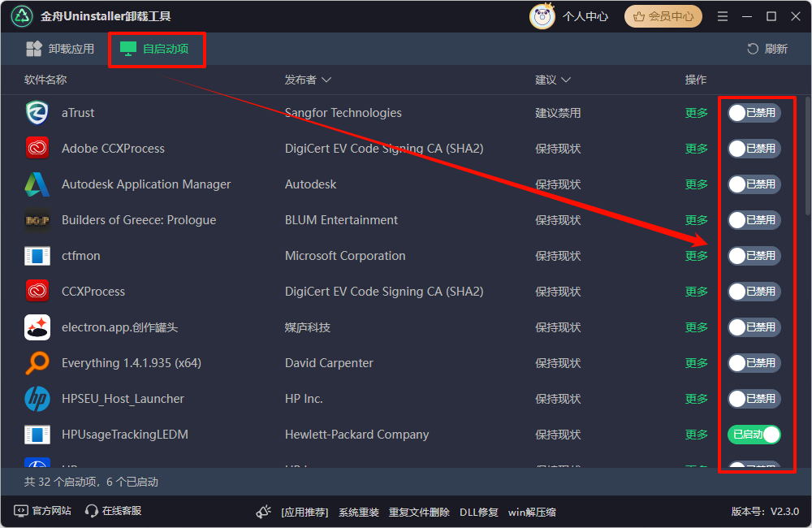Select the 自启动项 tab
This screenshot has width=812, height=528.
click(155, 49)
